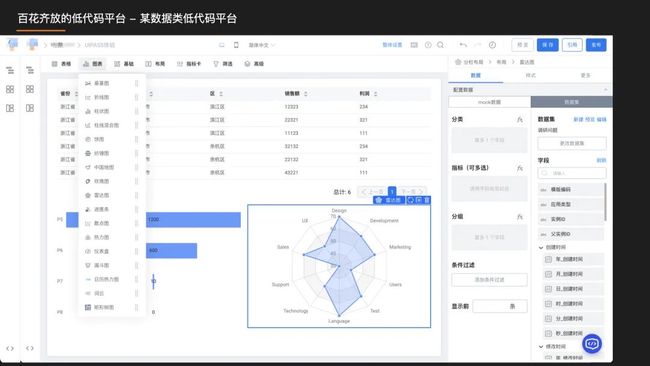Switch to the 数据 tab
The image size is (650, 366).
click(x=475, y=75)
